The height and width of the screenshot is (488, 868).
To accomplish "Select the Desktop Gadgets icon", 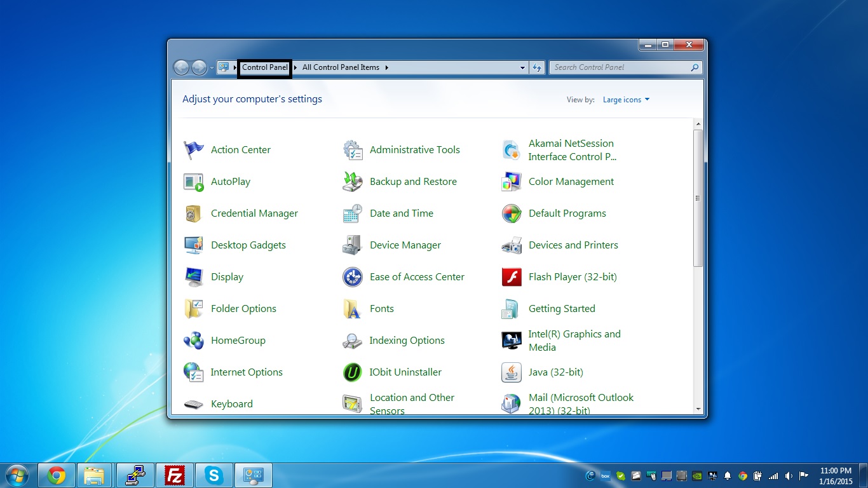I will tap(193, 245).
